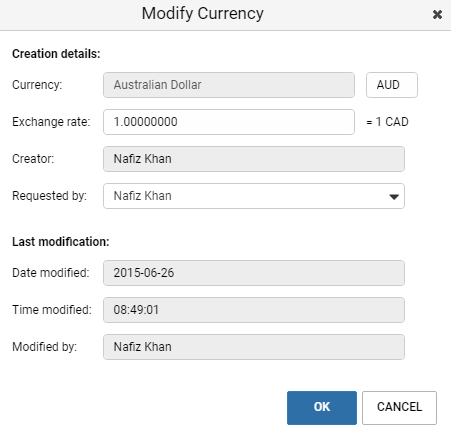
Task: Focus the Exchange rate input field
Action: (229, 122)
